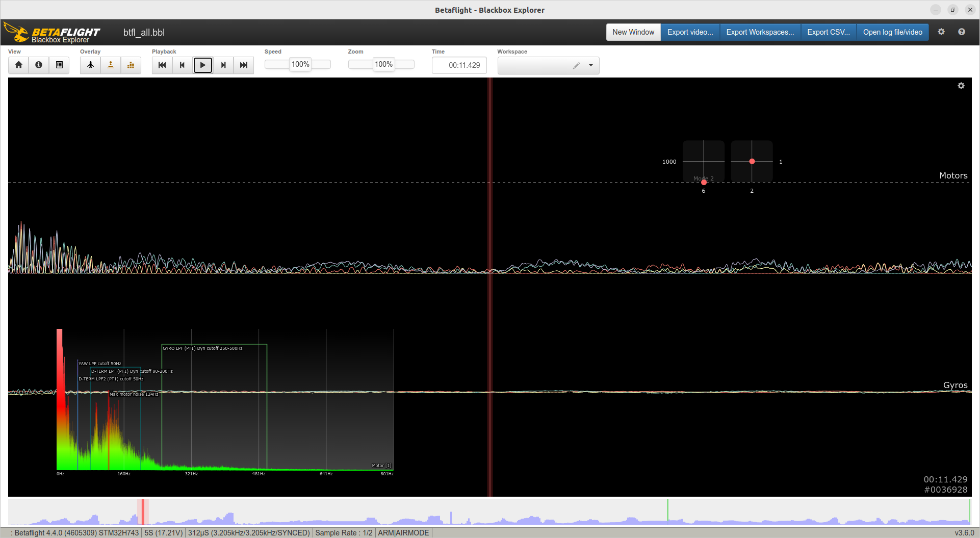The width and height of the screenshot is (980, 538).
Task: Start playback with play button
Action: pyautogui.click(x=203, y=65)
